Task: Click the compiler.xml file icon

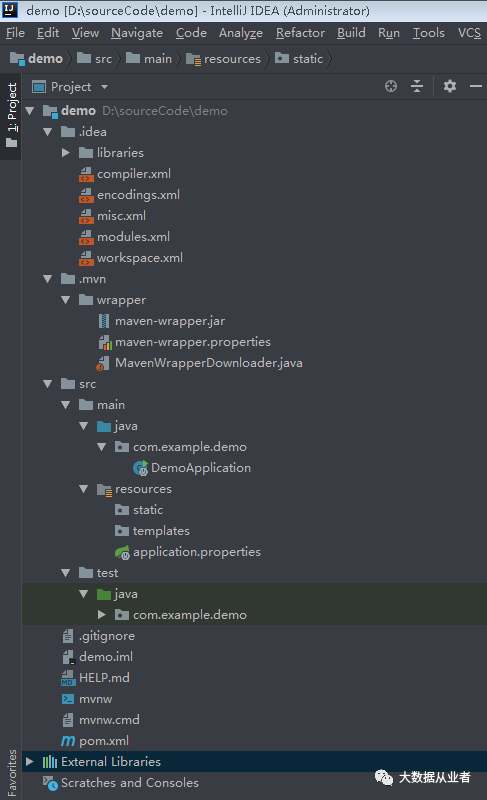Action: [86, 174]
